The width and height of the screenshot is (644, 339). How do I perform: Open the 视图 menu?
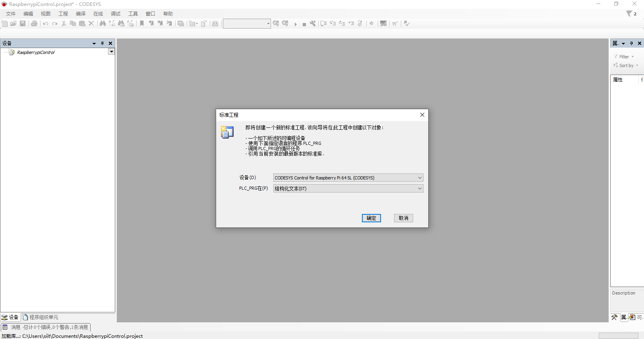pos(46,13)
